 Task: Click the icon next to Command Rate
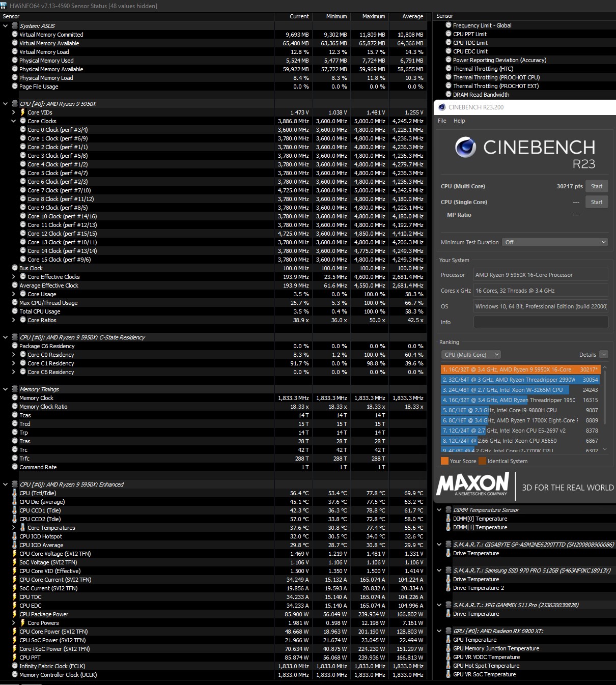pyautogui.click(x=15, y=467)
